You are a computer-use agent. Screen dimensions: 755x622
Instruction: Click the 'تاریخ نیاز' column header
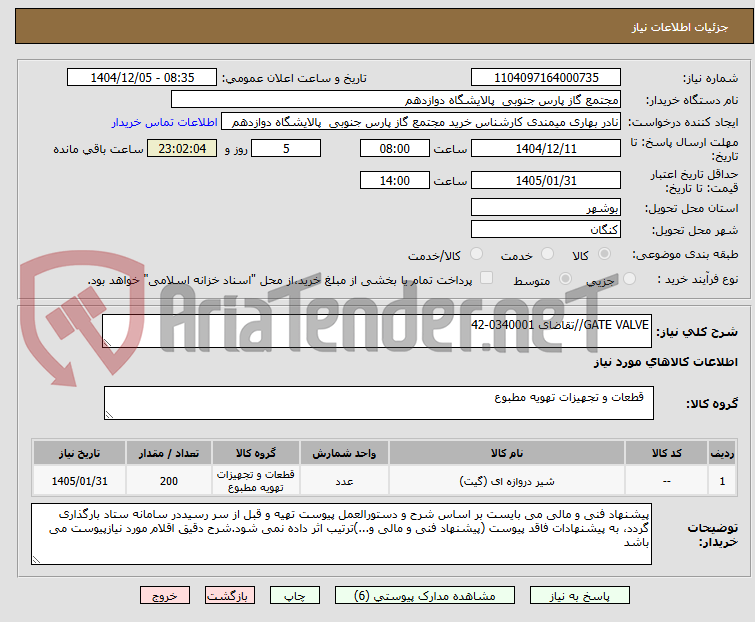[79, 453]
